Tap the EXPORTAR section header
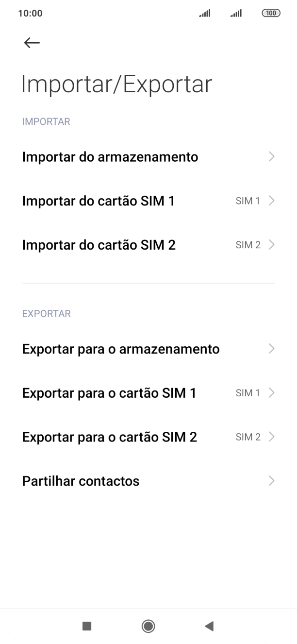Image resolution: width=297 pixels, height=644 pixels. pos(46,314)
